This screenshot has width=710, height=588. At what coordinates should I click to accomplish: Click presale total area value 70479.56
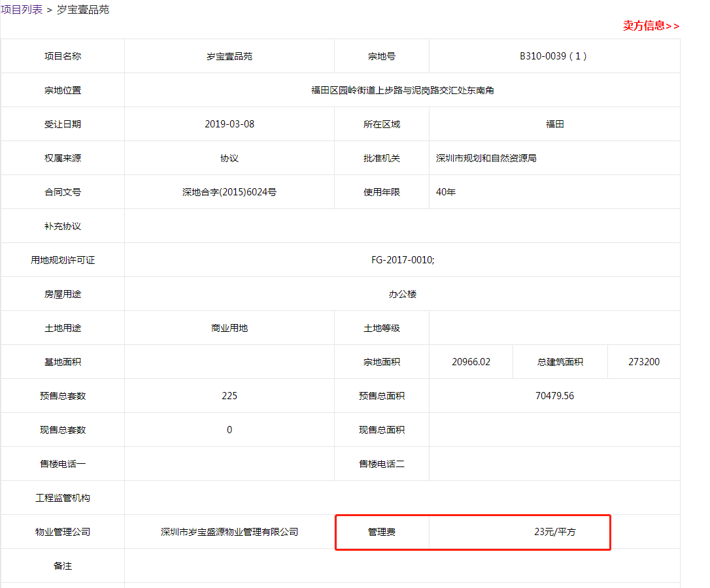click(x=554, y=396)
